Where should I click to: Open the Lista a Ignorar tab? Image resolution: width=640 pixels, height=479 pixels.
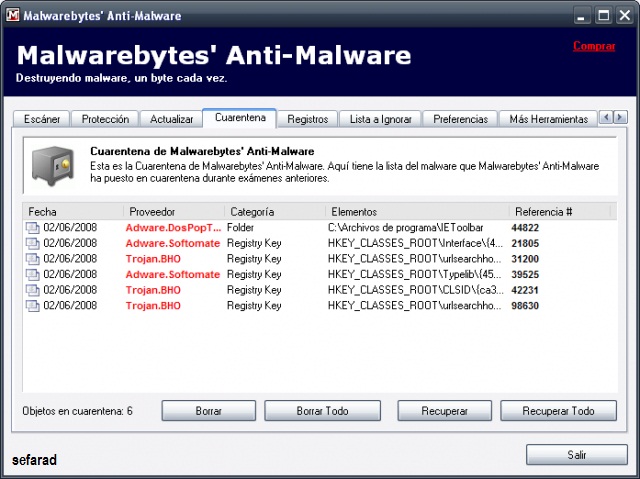380,119
